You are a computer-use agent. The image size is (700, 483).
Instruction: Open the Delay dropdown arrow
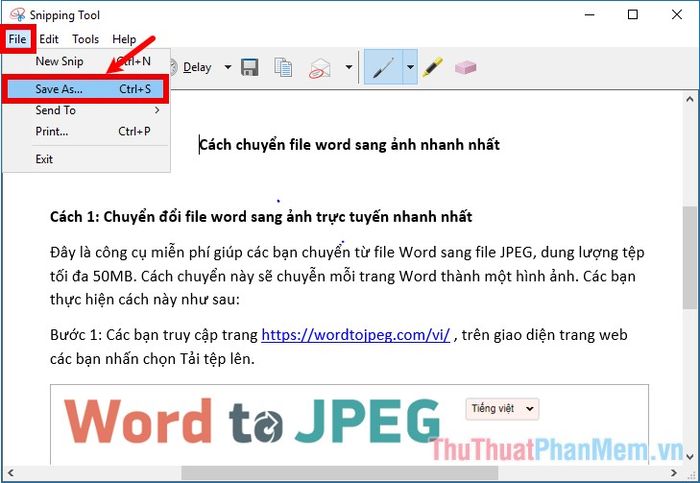[227, 67]
